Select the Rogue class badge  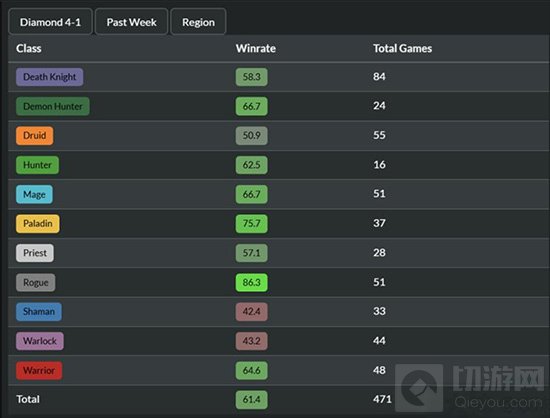35,282
